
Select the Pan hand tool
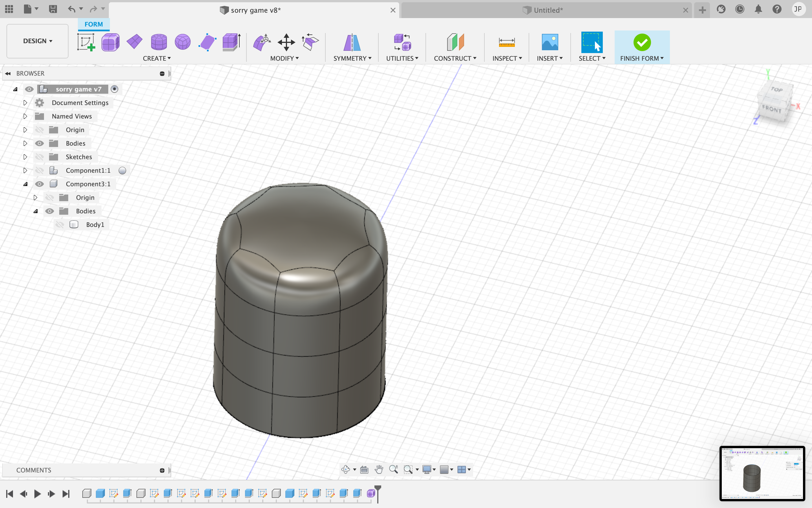[379, 469]
